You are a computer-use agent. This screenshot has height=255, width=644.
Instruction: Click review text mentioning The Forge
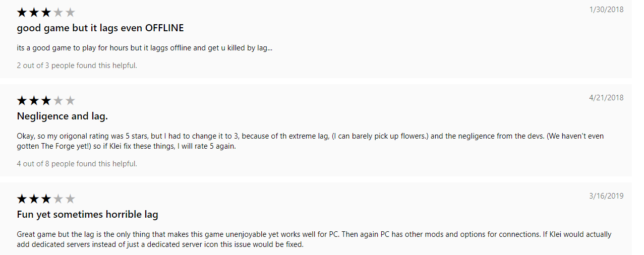coord(310,142)
